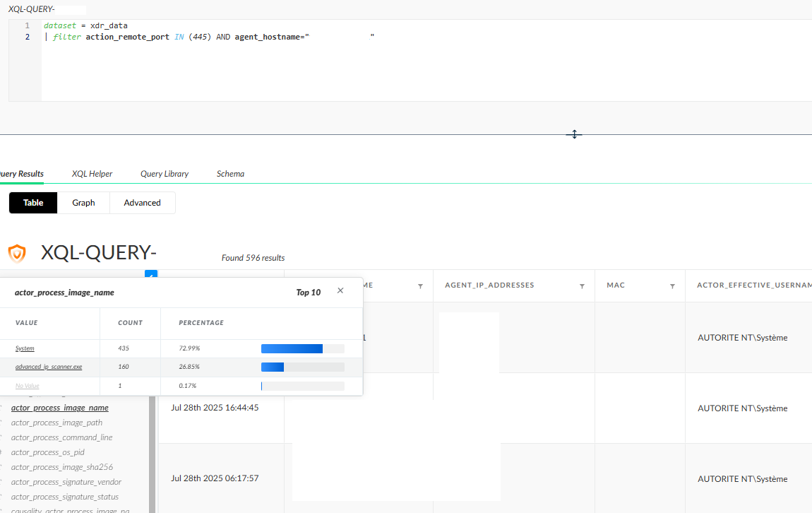Open filter icon on AGENT_IP_ADDRESSES column
Screen dimensions: 812x513
coord(582,286)
